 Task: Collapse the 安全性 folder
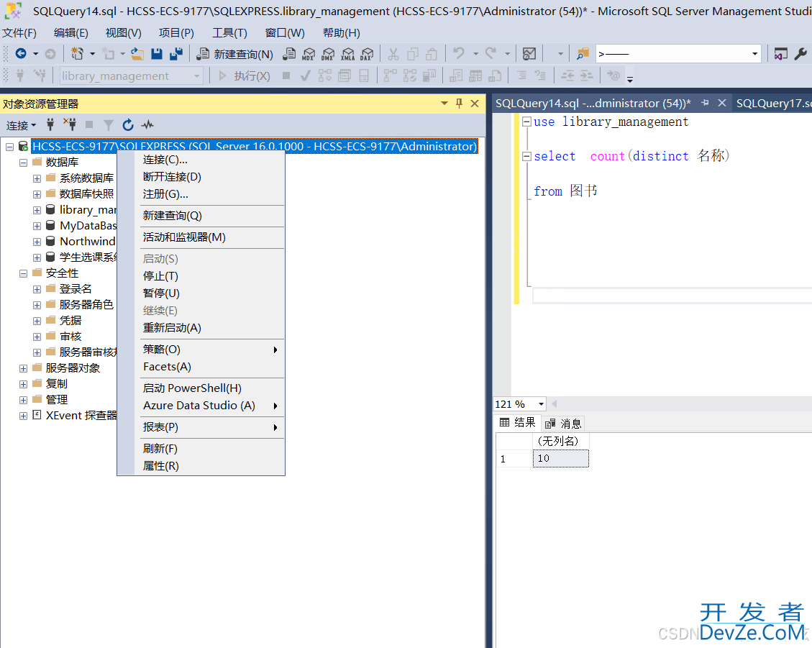point(23,273)
